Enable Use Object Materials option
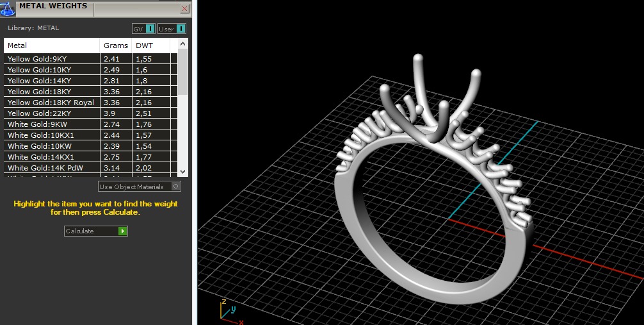Image resolution: width=644 pixels, height=325 pixels. click(140, 187)
